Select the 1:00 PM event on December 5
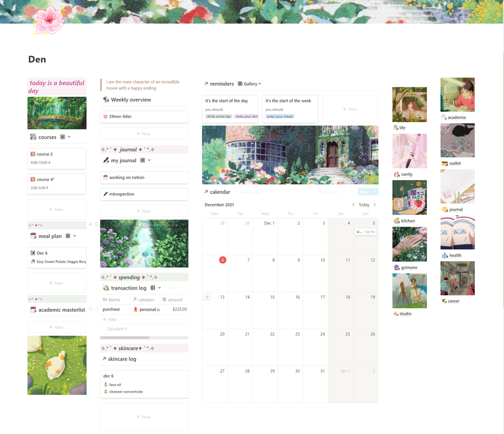Screen dimensions: 504x434 366,231
